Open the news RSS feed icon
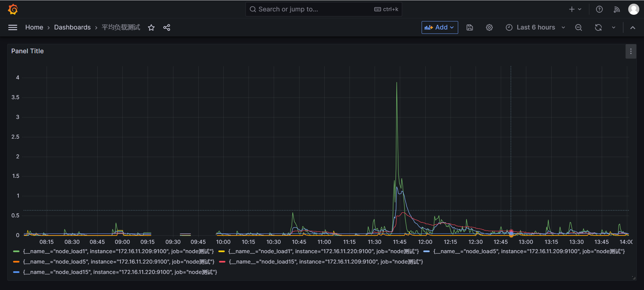Image resolution: width=644 pixels, height=290 pixels. (x=616, y=9)
